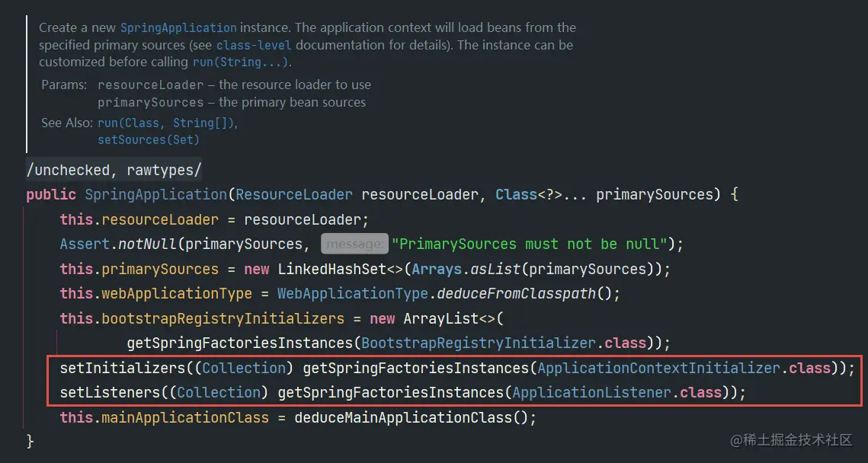
Task: Click the deduceFromClasspath method call
Action: coord(516,293)
